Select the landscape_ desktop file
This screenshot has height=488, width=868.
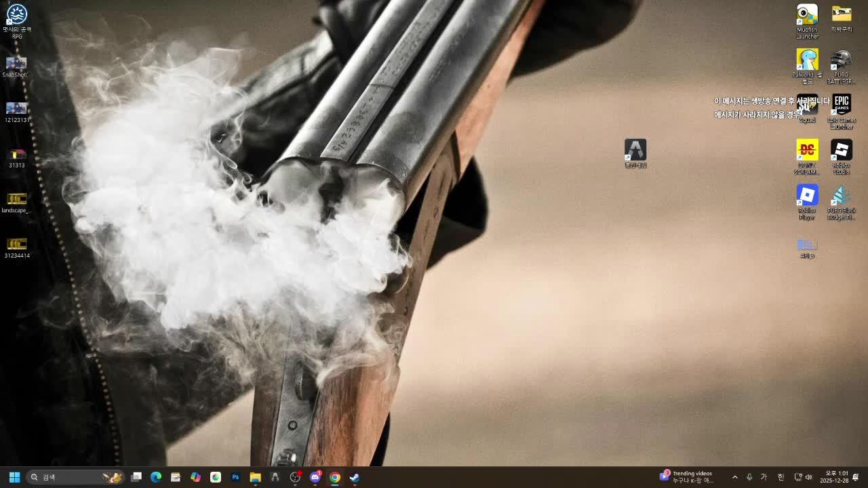pos(17,203)
